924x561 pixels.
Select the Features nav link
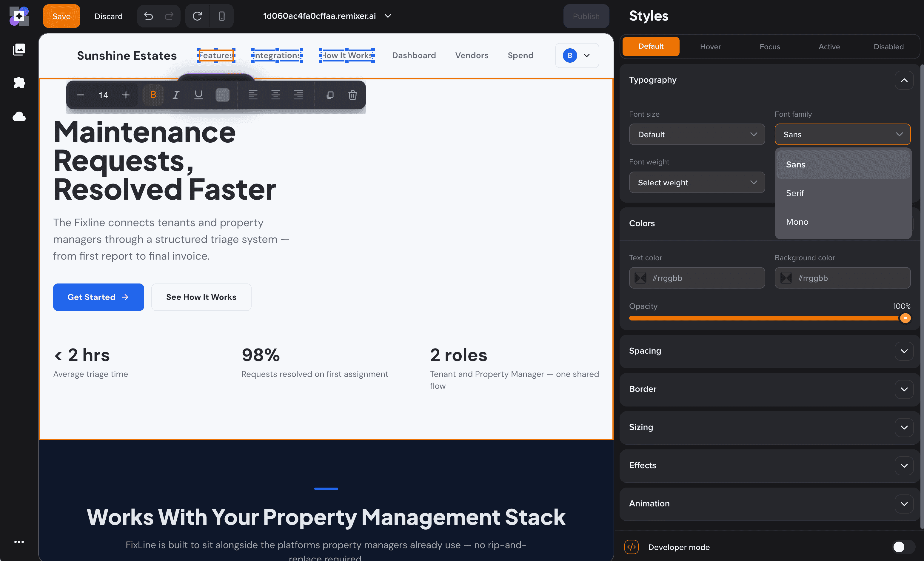pyautogui.click(x=216, y=56)
